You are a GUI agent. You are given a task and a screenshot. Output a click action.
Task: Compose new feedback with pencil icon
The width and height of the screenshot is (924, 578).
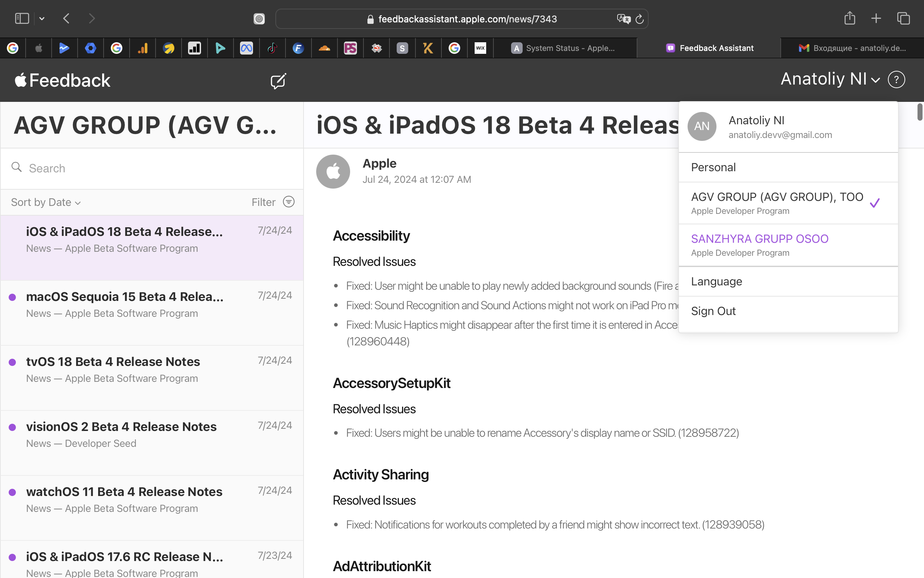coord(278,81)
